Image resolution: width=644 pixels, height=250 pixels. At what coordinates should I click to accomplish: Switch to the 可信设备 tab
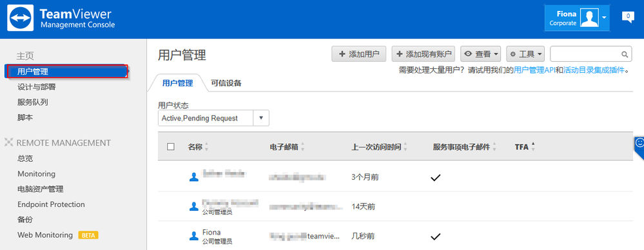(226, 83)
